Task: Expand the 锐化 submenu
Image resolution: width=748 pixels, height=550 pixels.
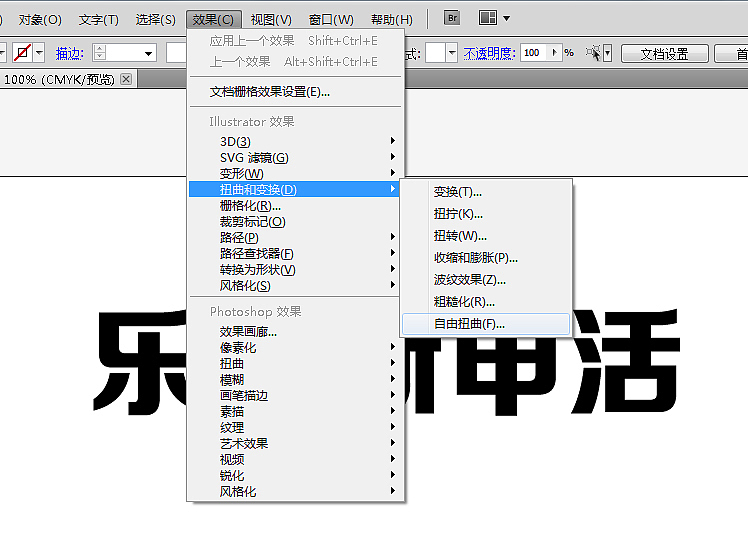Action: coord(294,476)
